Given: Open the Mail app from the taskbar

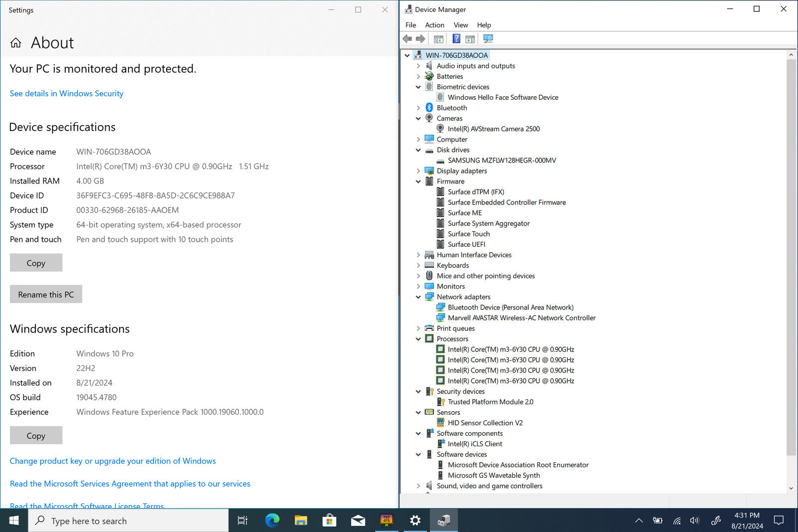Looking at the screenshot, I should tap(358, 521).
